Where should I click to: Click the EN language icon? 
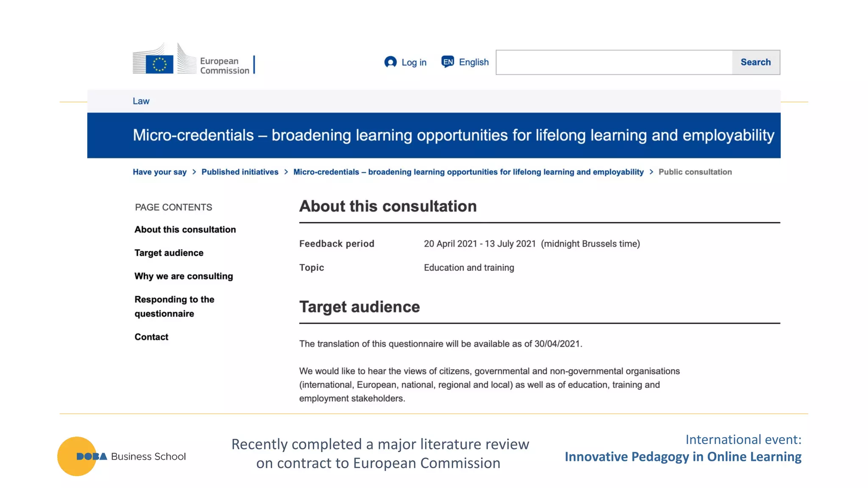[x=448, y=62]
